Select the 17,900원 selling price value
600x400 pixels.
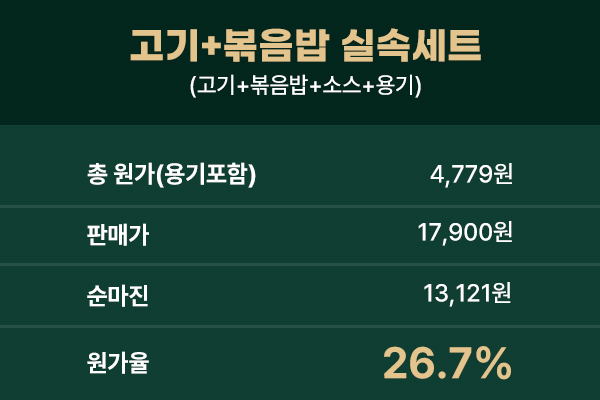click(465, 232)
